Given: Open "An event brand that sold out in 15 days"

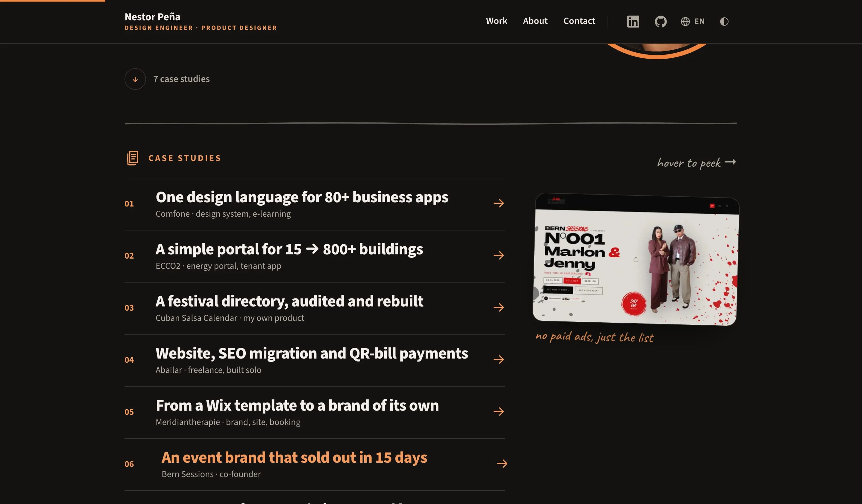Looking at the screenshot, I should [x=294, y=458].
